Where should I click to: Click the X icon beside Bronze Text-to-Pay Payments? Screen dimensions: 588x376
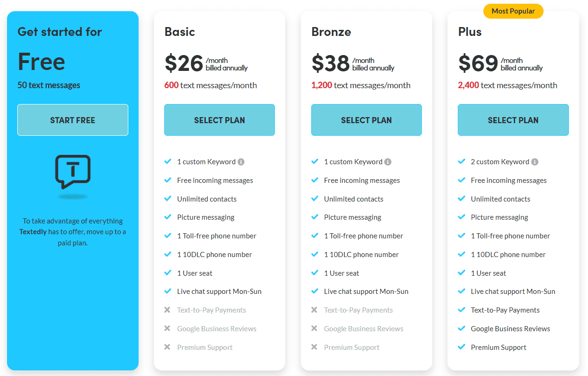315,310
